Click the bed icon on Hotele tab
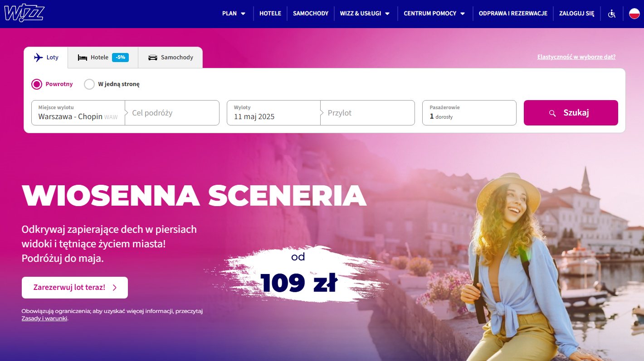This screenshot has width=644, height=361. click(x=83, y=58)
